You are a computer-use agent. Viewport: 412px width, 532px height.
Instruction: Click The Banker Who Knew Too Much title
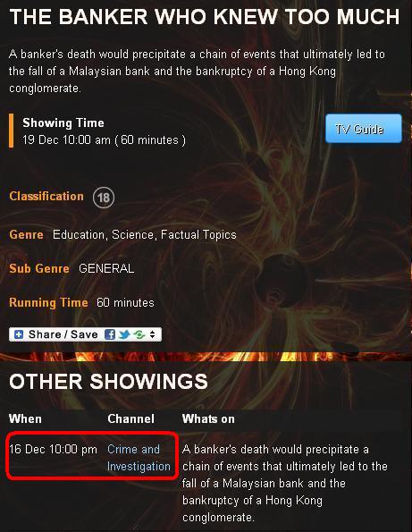coord(205,17)
